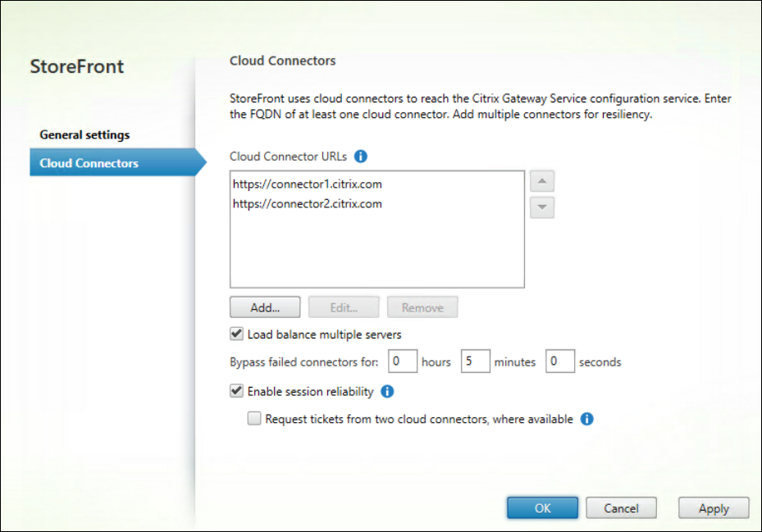Move connector down with the down arrow
Image resolution: width=762 pixels, height=532 pixels.
[541, 208]
